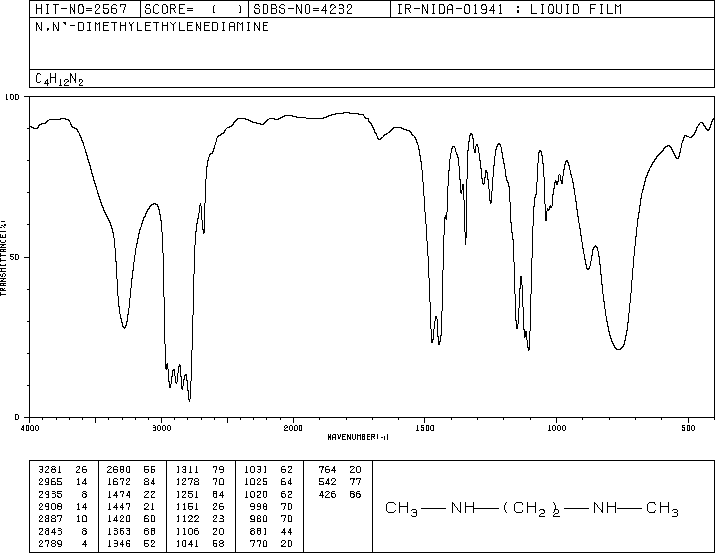Click the WAVENUMBER axis title
715x553 pixels.
tap(358, 437)
